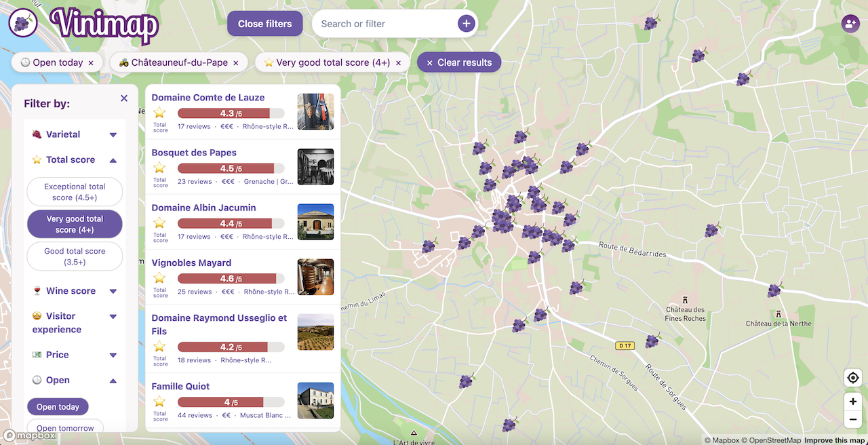Viewport: 868px width, 445px height.
Task: Click the © Mapbox attribution link
Action: 722,440
